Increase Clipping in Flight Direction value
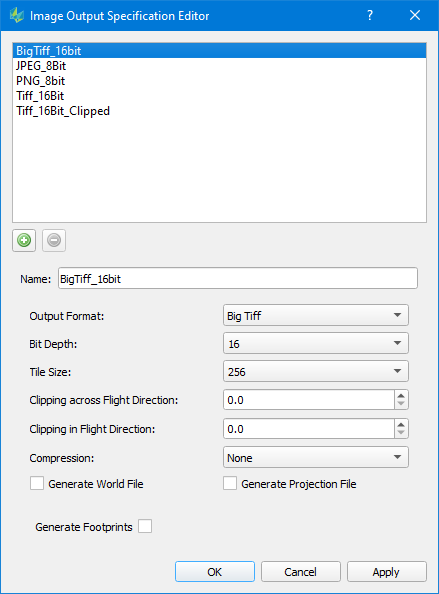This screenshot has width=439, height=594. click(401, 424)
